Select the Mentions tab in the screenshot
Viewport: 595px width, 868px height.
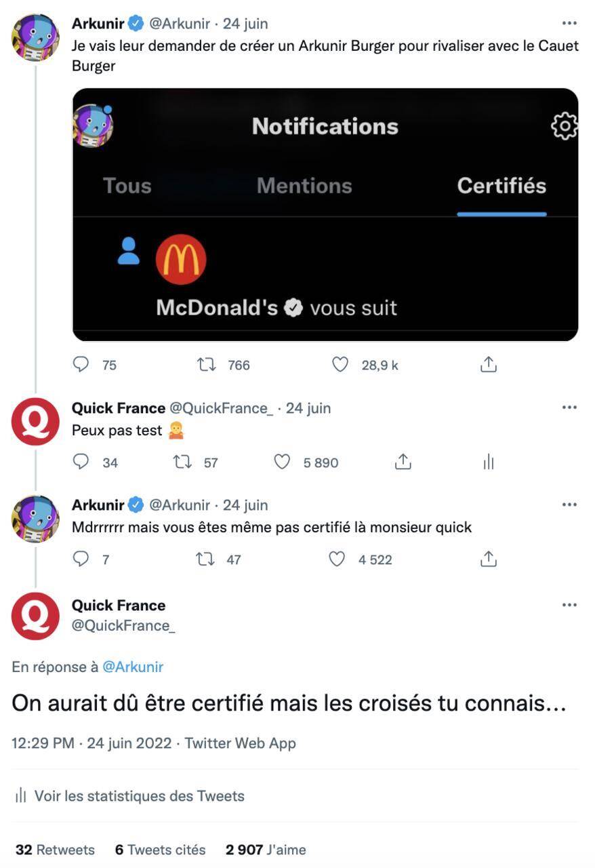click(x=304, y=186)
